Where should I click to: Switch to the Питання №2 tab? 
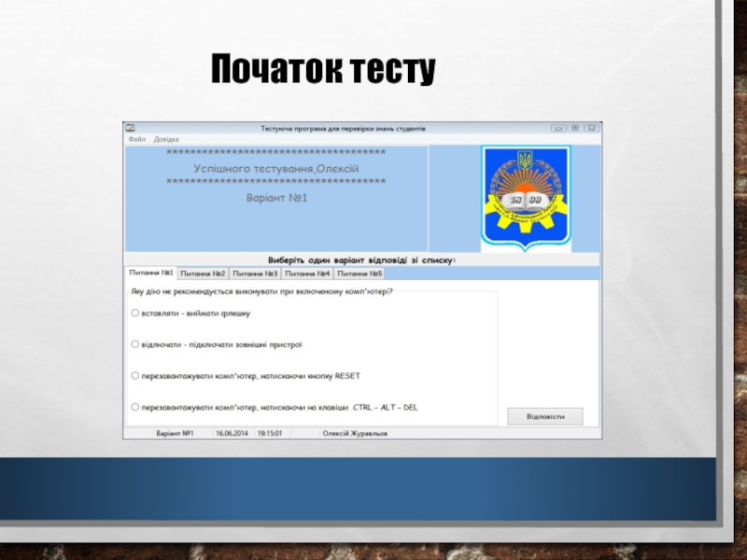coord(203,273)
